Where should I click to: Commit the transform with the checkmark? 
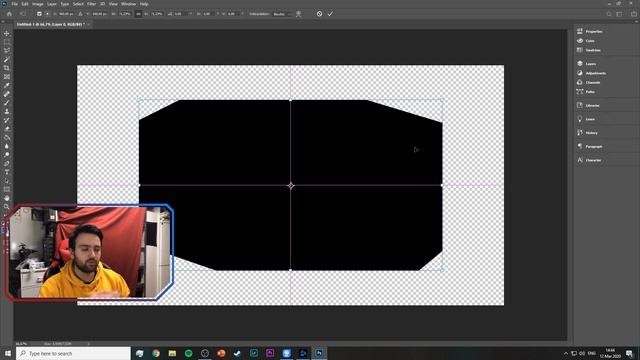[330, 14]
